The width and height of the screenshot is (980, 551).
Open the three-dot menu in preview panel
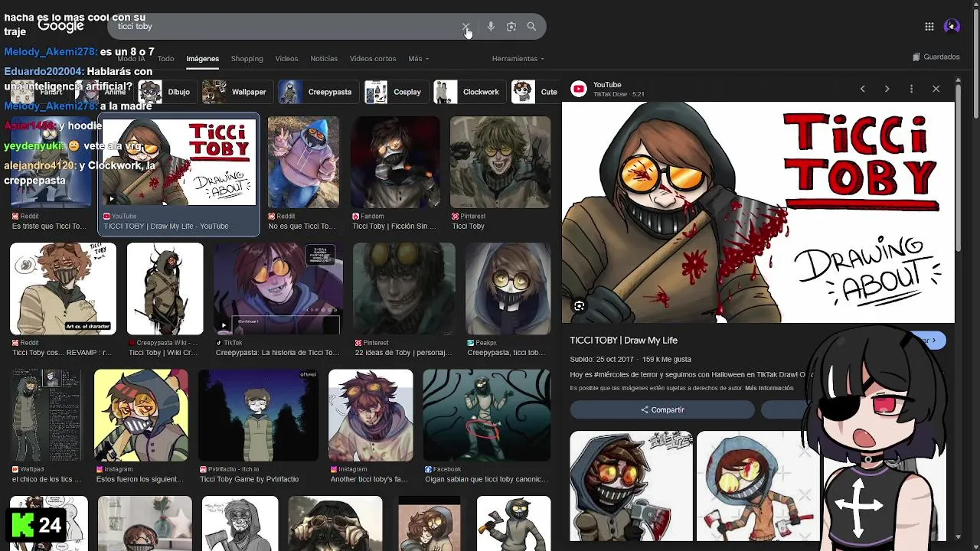[x=911, y=89]
